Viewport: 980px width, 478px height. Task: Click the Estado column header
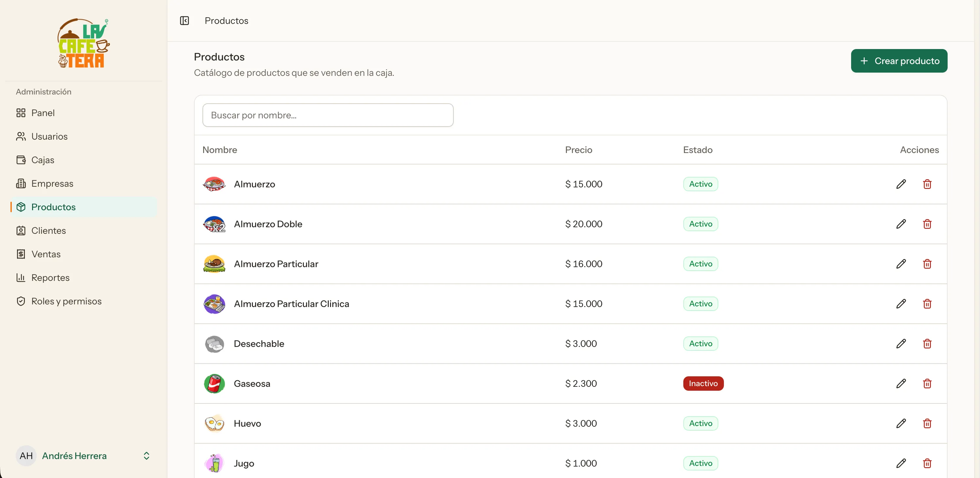click(x=697, y=150)
